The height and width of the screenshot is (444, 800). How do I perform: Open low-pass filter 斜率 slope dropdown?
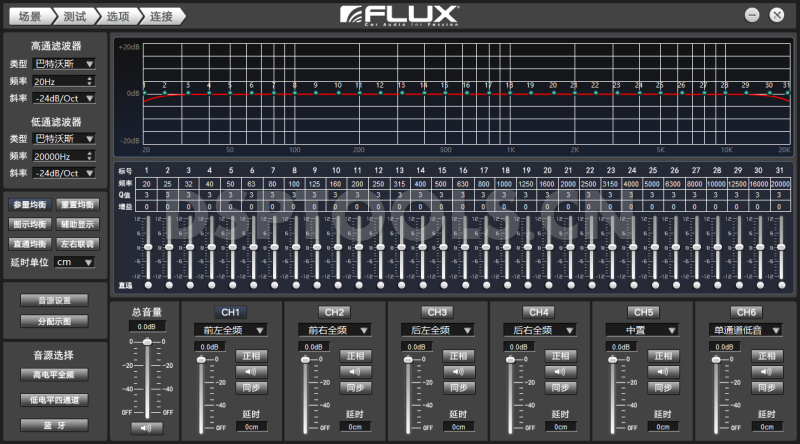point(64,174)
